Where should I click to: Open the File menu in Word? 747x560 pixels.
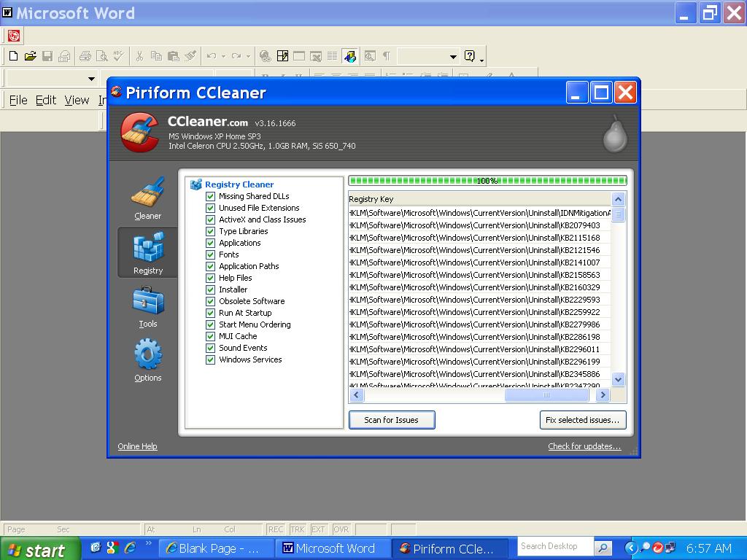(18, 100)
